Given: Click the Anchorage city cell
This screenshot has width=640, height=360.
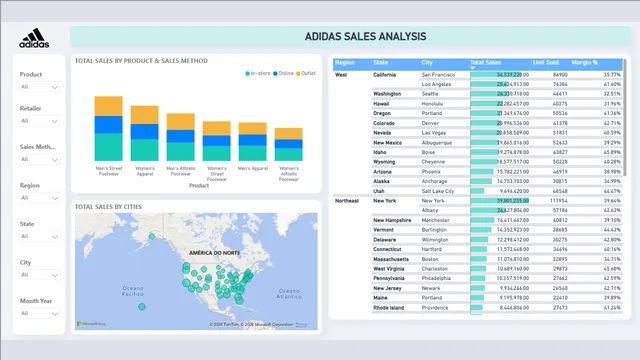Looking at the screenshot, I should coord(434,181).
